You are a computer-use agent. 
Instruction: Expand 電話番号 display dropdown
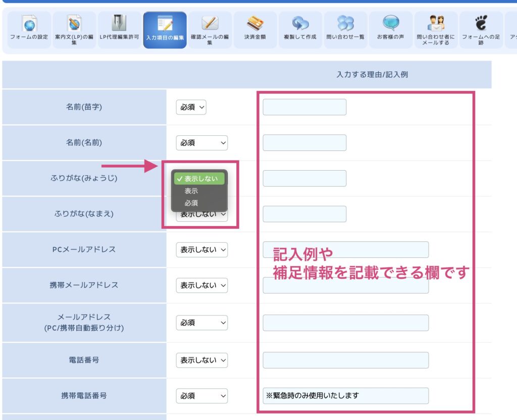coord(201,360)
